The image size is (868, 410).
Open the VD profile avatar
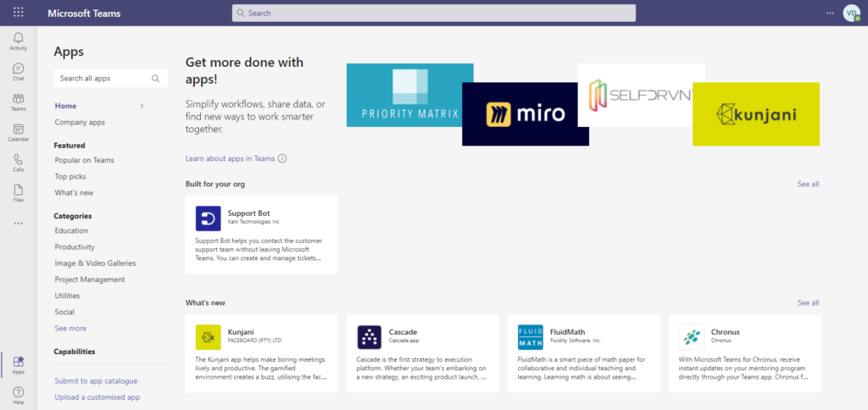[851, 13]
